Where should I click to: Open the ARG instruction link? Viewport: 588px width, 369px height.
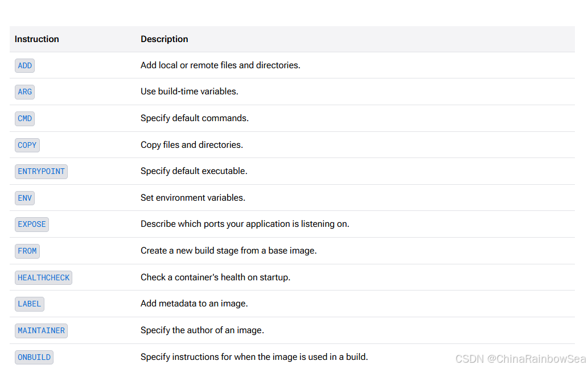pos(24,92)
